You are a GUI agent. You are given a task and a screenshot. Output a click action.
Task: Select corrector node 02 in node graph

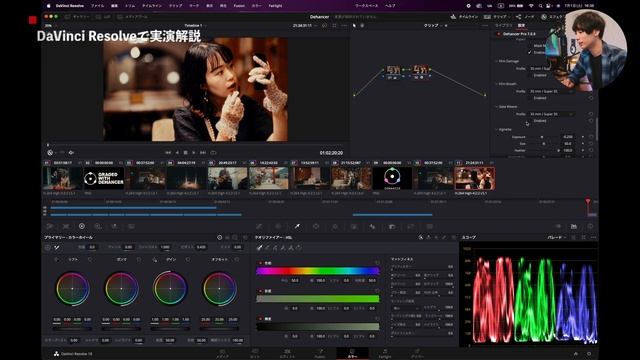[x=420, y=71]
